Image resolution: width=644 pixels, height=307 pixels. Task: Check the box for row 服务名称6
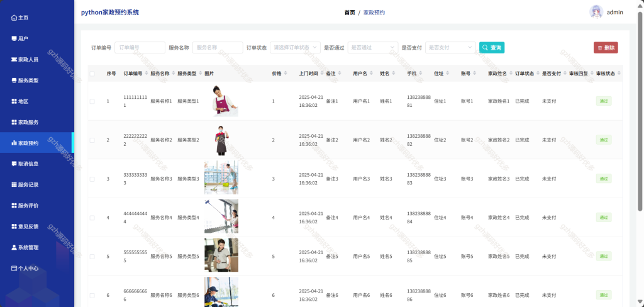[x=92, y=295]
